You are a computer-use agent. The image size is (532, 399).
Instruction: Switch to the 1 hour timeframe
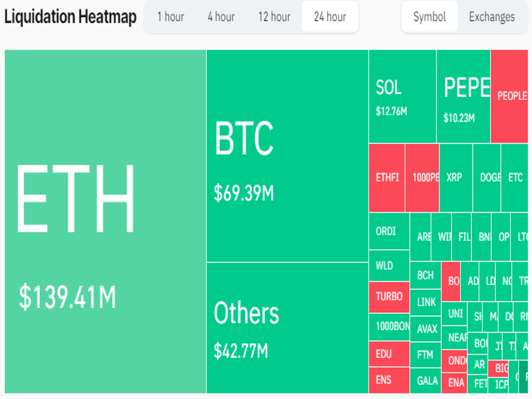170,17
